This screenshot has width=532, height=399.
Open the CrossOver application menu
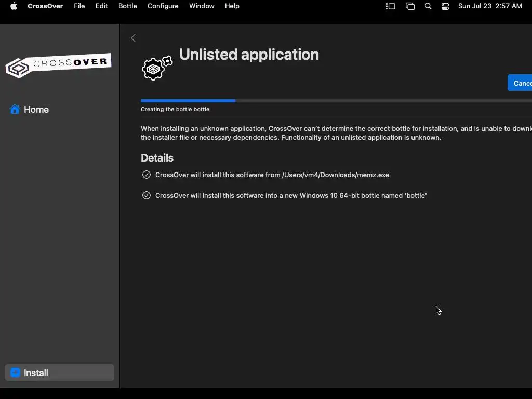45,6
